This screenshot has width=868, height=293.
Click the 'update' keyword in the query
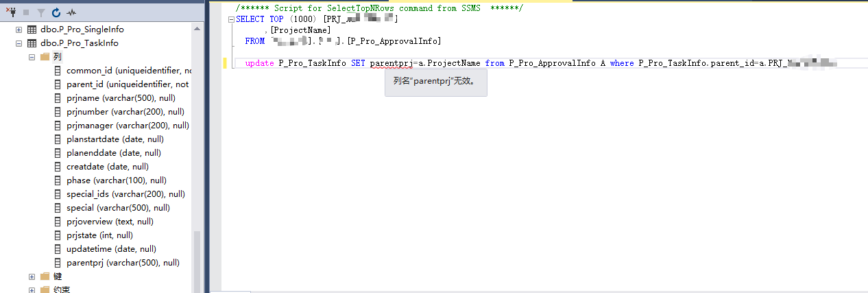click(x=259, y=63)
